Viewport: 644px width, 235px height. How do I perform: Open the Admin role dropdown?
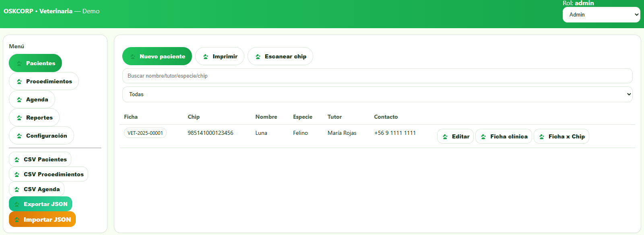point(601,15)
